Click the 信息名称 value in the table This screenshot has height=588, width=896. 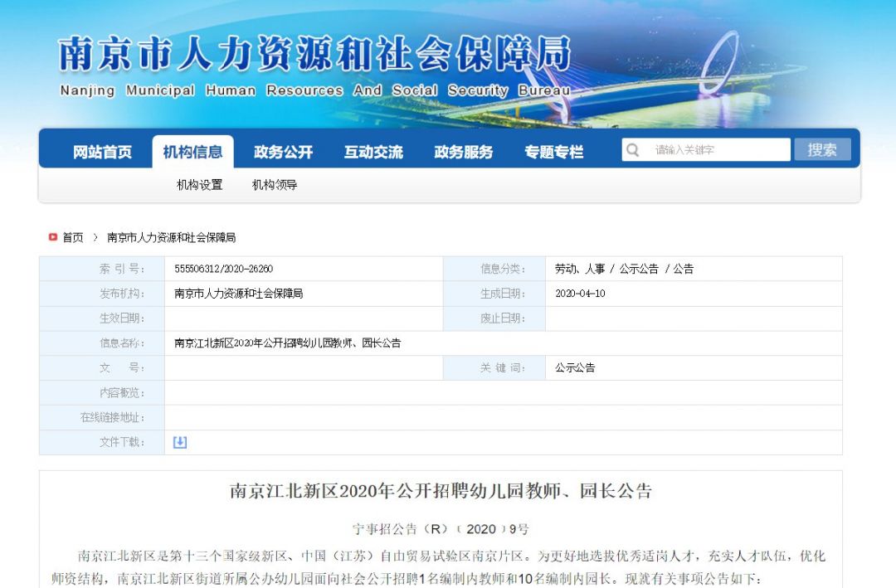click(x=287, y=343)
